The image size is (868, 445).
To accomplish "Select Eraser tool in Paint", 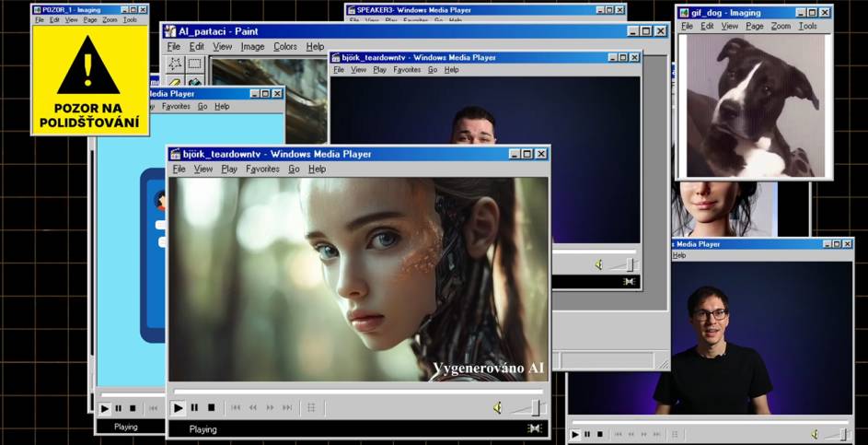I will pyautogui.click(x=176, y=82).
